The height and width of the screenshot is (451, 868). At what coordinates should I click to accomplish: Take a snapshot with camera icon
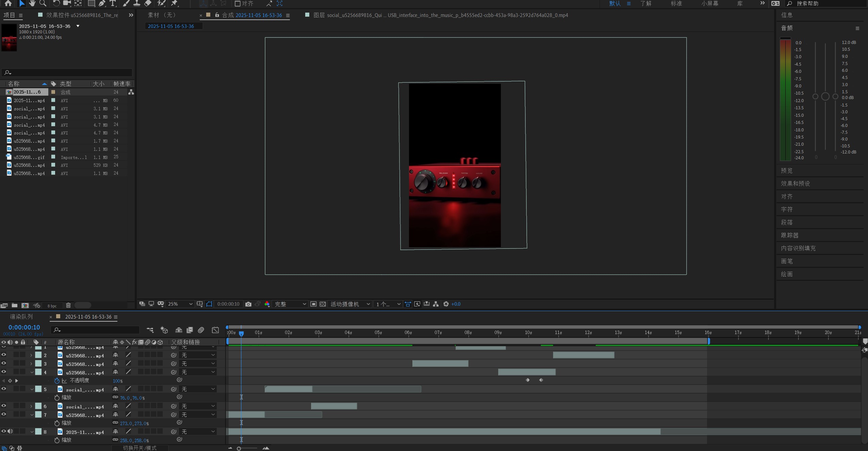click(x=248, y=304)
